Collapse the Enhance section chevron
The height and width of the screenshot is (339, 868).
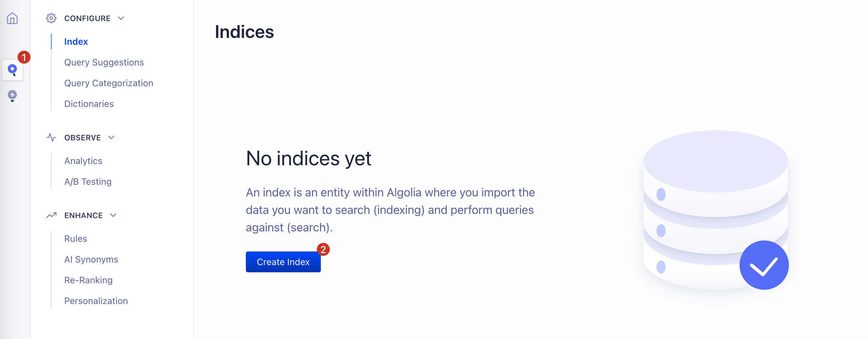(x=113, y=215)
